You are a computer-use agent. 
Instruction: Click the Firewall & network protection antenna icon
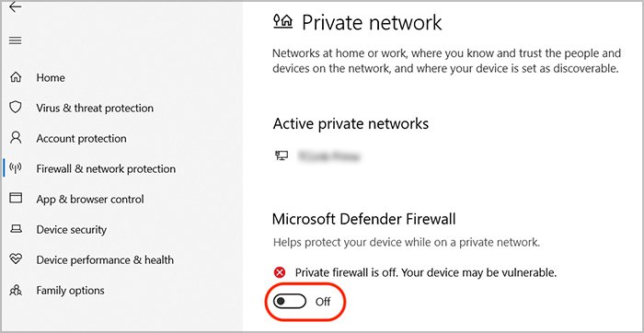16,168
